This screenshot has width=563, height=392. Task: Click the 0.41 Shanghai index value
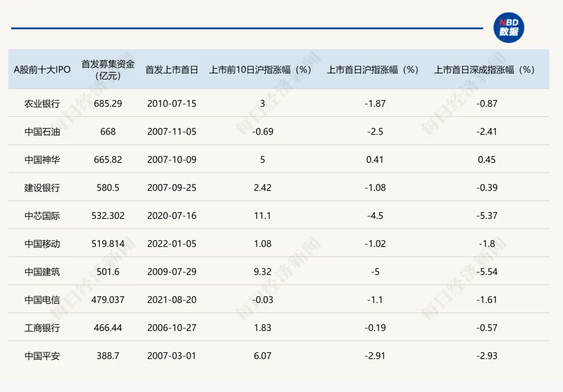[x=375, y=160]
